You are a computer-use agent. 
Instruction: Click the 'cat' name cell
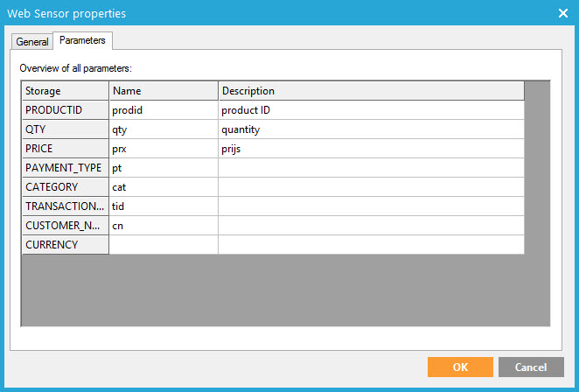[163, 187]
